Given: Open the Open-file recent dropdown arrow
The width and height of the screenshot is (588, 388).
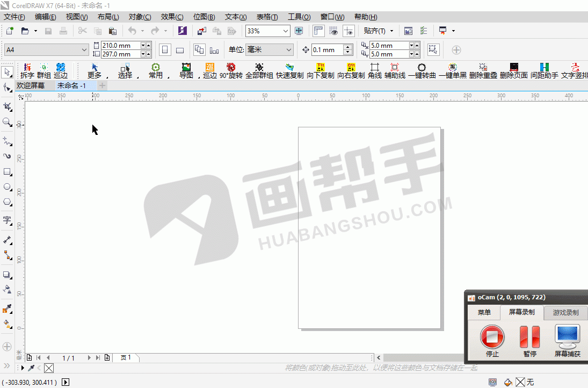Looking at the screenshot, I should tap(35, 31).
